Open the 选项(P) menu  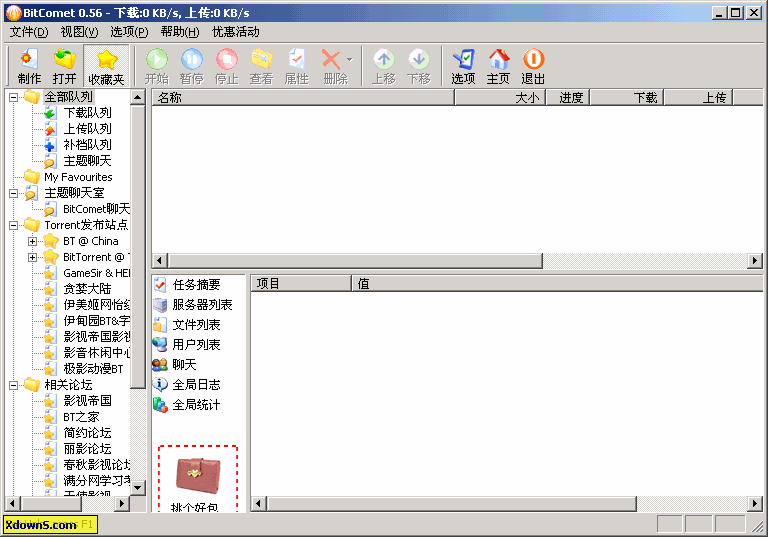pyautogui.click(x=129, y=32)
